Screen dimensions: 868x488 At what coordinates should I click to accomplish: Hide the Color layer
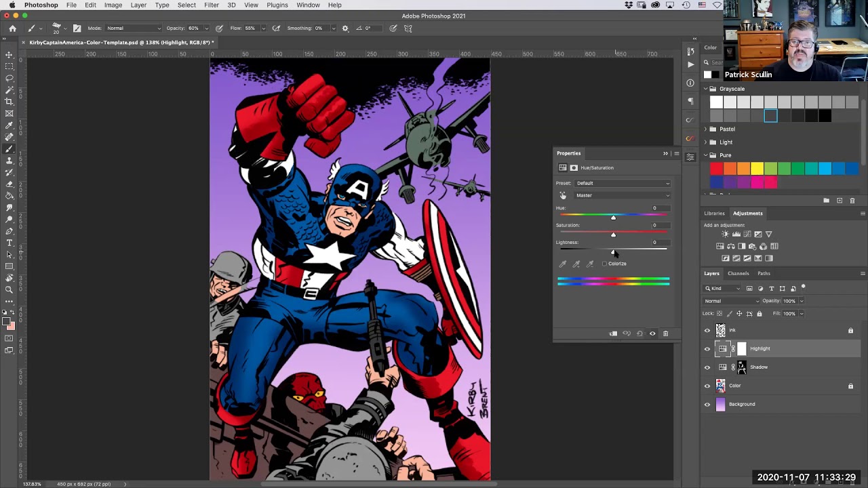tap(707, 386)
